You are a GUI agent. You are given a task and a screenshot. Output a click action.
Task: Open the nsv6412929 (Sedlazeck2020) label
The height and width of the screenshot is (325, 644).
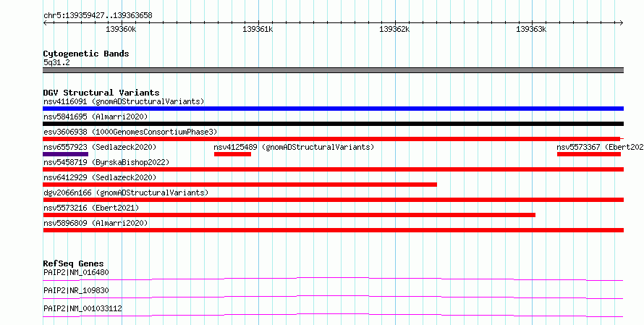coord(100,177)
